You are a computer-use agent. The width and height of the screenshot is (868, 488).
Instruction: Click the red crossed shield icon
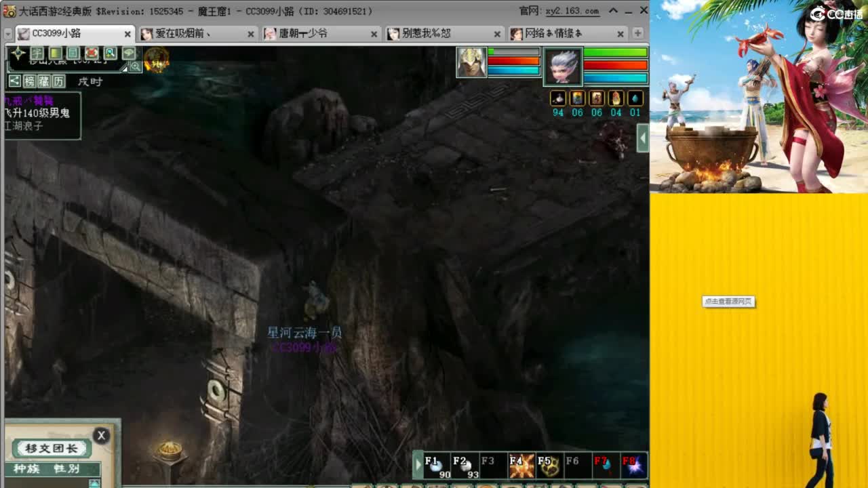pyautogui.click(x=91, y=53)
